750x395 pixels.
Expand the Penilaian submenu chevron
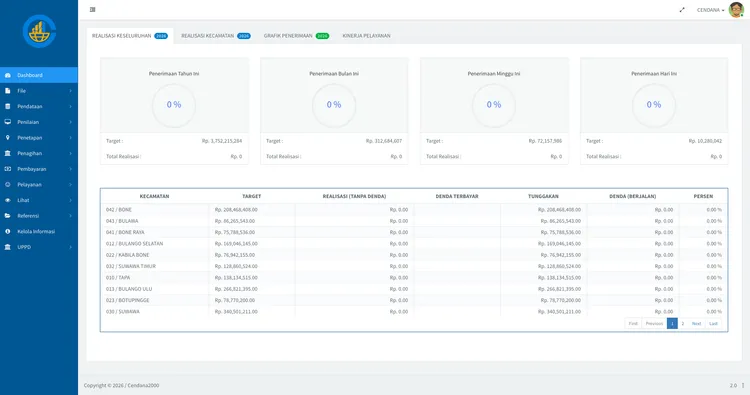click(x=70, y=122)
